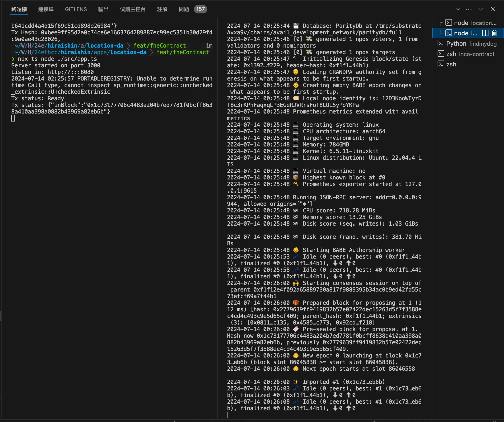Click the terminal icon of first node location entry
Image resolution: width=504 pixels, height=422 pixels.
(449, 23)
